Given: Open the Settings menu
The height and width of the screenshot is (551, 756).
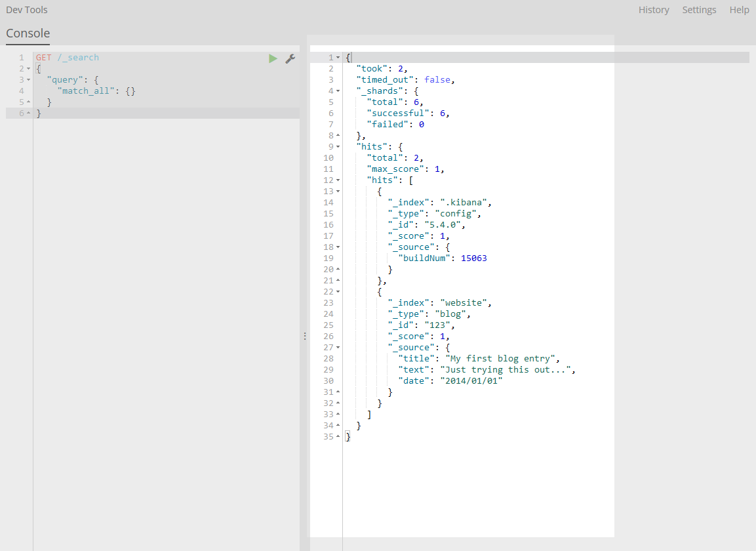Looking at the screenshot, I should (699, 9).
